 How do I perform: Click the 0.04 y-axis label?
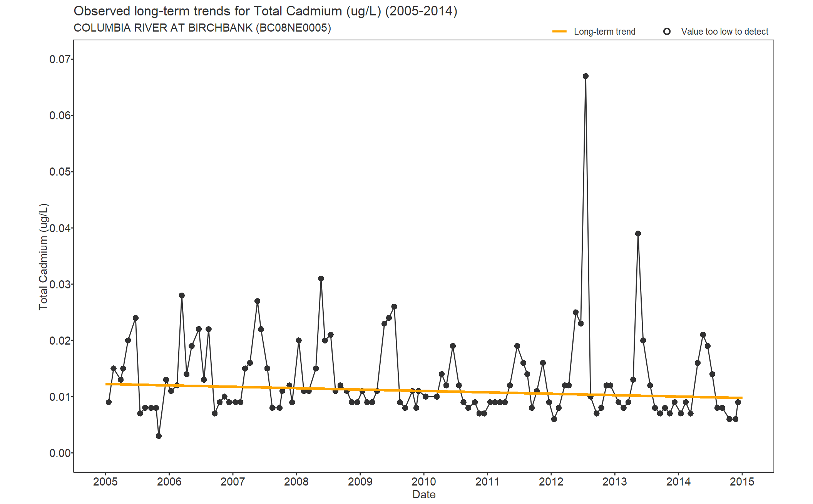tap(60, 228)
